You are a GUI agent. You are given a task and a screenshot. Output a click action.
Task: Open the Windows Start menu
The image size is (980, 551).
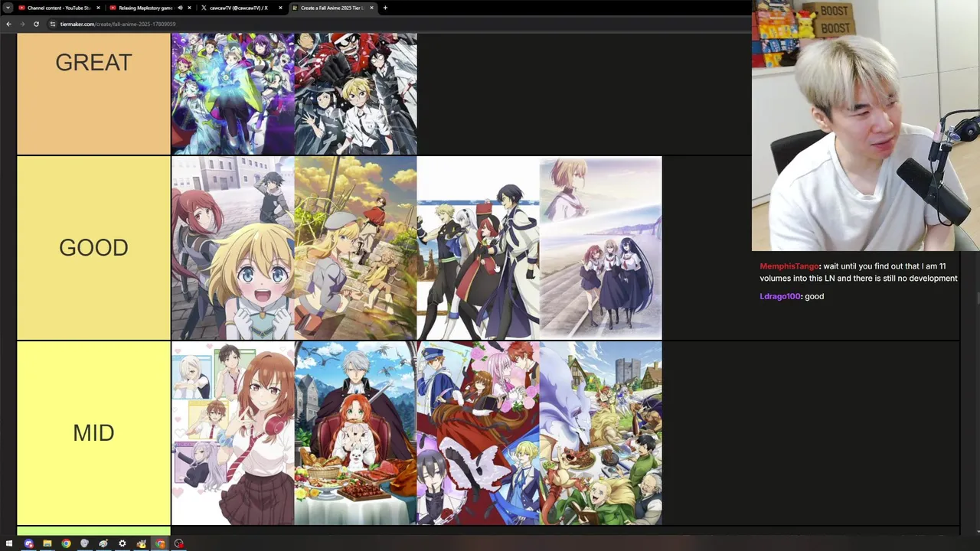(x=9, y=544)
